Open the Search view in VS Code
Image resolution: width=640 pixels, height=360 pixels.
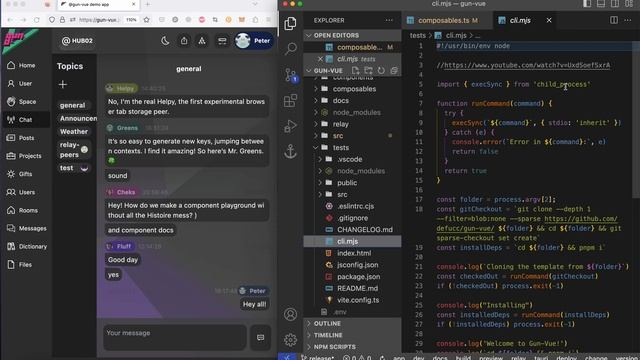coord(290,49)
